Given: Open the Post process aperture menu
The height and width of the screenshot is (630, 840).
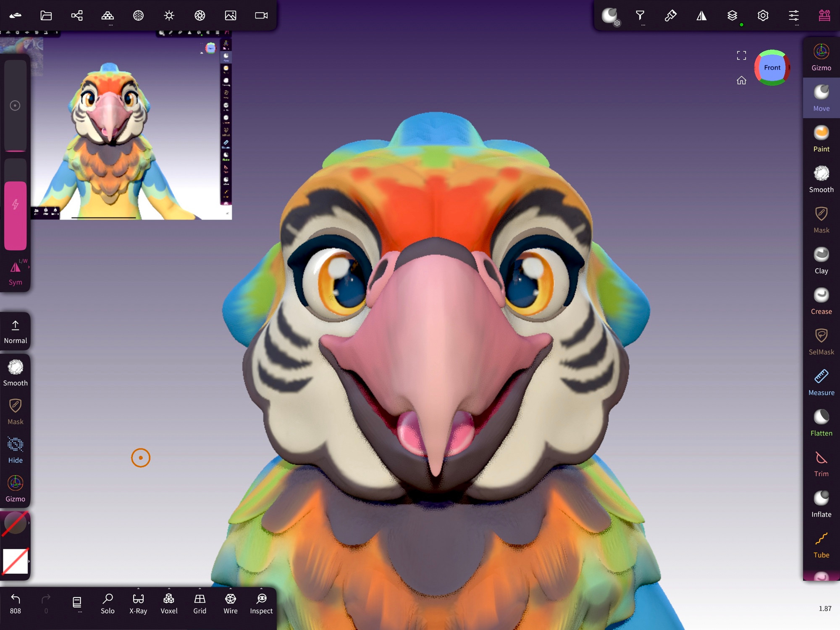Looking at the screenshot, I should click(200, 16).
